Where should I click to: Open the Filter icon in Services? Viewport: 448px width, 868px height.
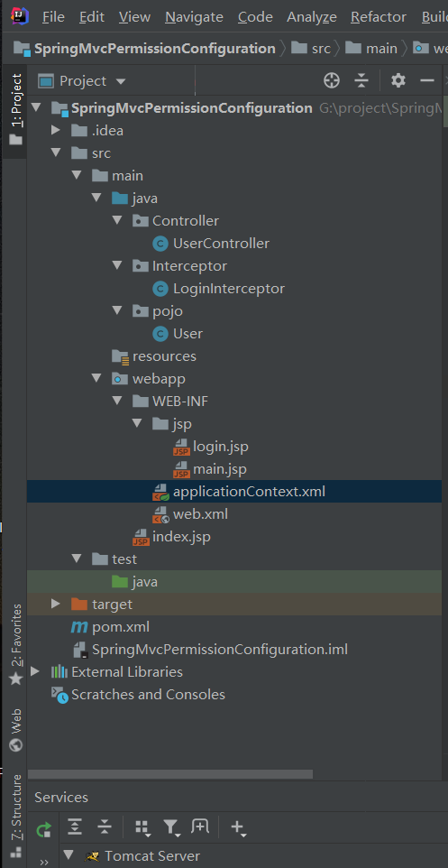(171, 828)
